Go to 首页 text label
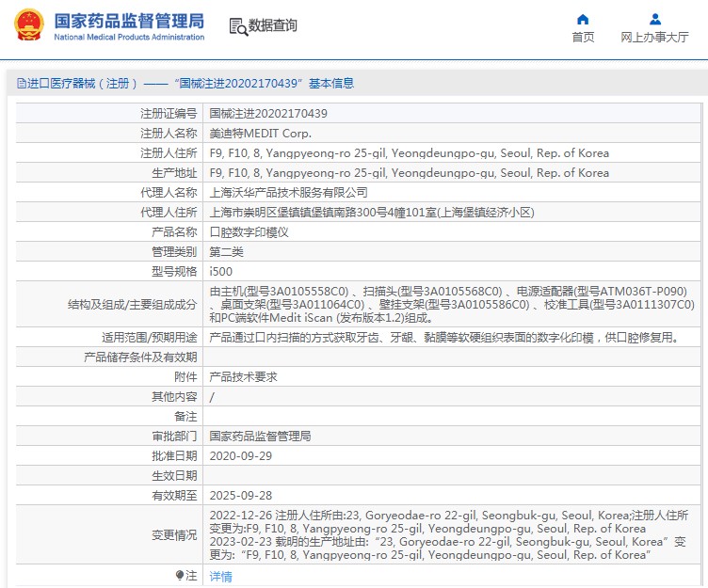 583,38
